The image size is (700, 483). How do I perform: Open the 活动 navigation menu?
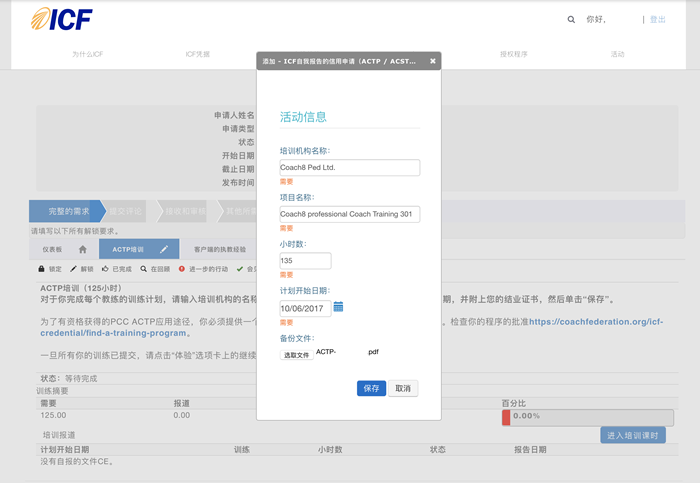tap(617, 54)
